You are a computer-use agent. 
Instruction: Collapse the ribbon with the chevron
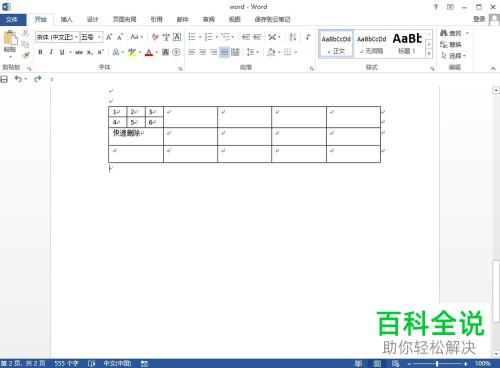493,68
